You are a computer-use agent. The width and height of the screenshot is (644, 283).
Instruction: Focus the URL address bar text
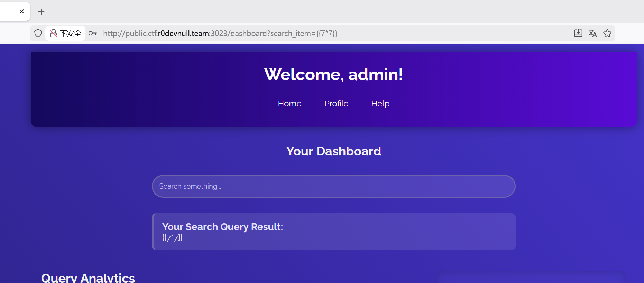click(220, 33)
